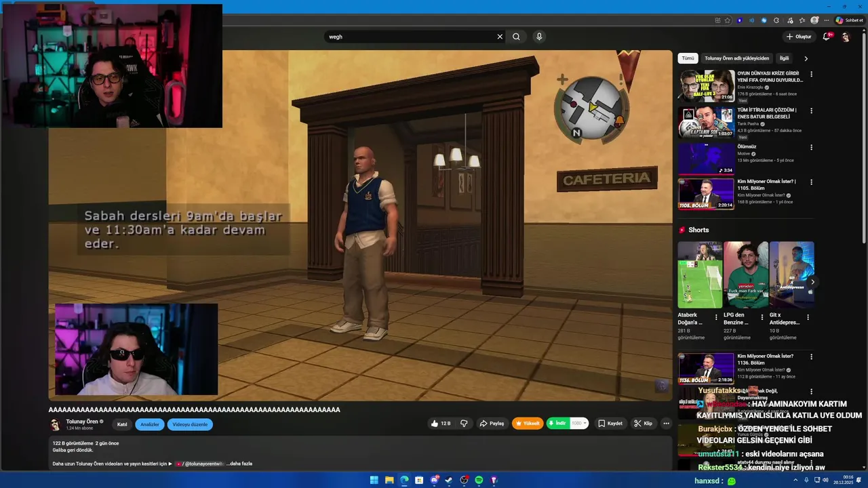This screenshot has height=488, width=868.
Task: Open options menu for 'Ölümsüz' video
Action: coord(811,147)
